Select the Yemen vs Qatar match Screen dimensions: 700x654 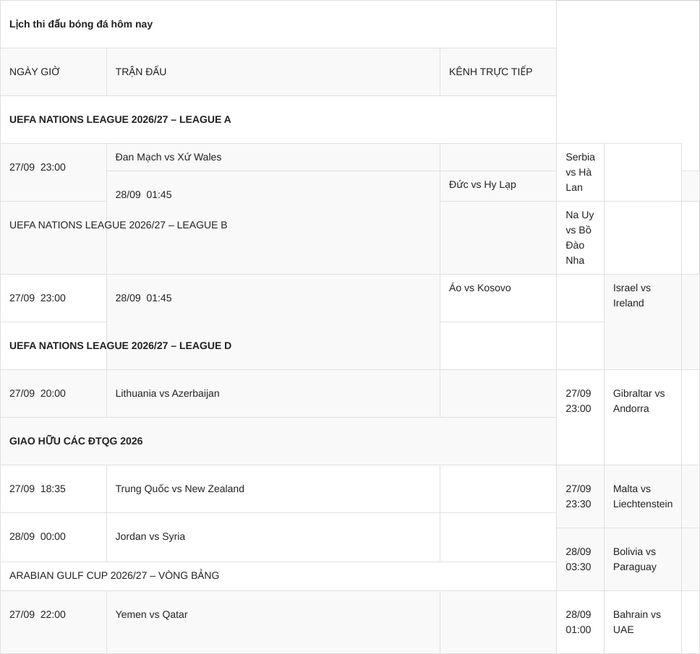click(151, 615)
